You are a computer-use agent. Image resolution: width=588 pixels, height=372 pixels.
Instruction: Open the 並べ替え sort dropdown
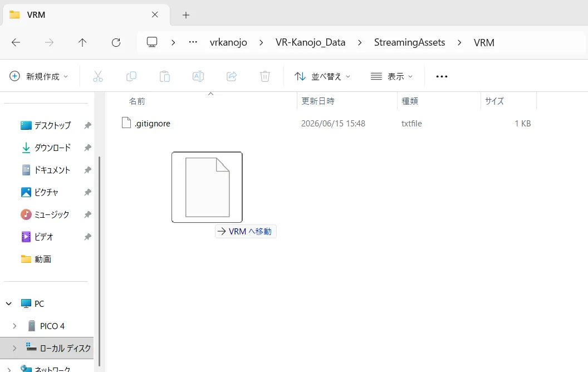point(322,76)
